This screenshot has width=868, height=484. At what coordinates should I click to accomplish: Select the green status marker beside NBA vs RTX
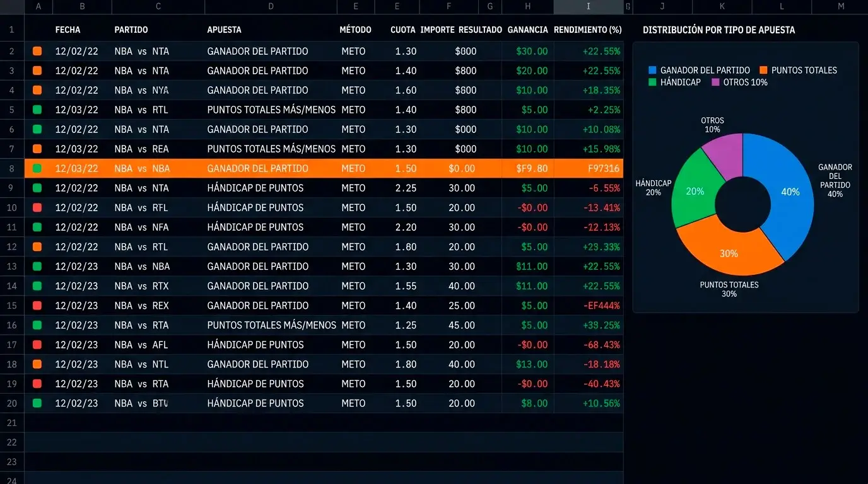tap(37, 285)
